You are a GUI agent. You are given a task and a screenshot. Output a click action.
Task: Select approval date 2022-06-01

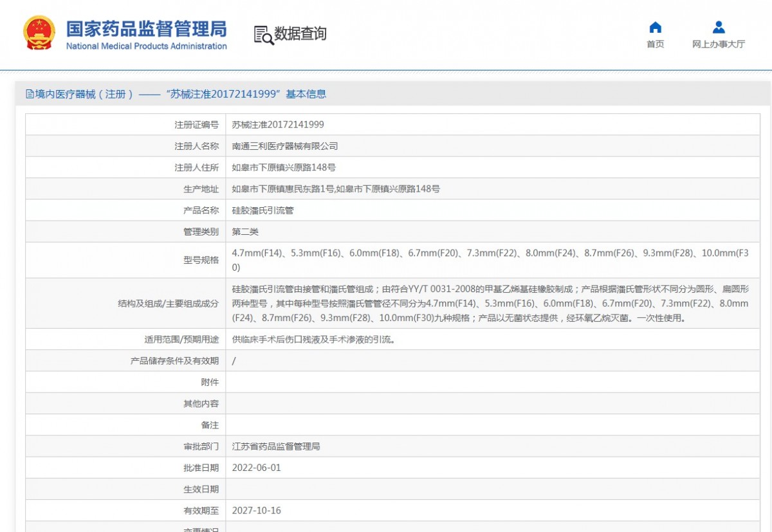tap(257, 468)
